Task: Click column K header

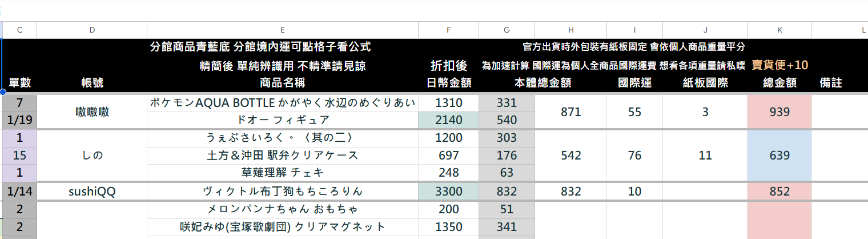Action: (x=779, y=30)
